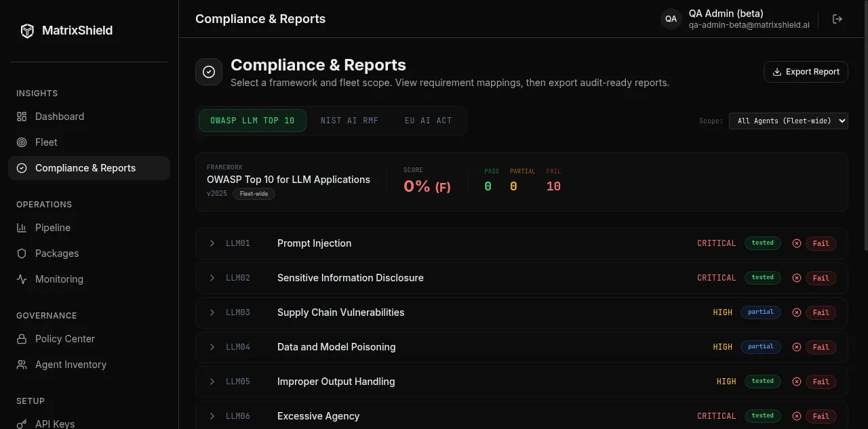Click the fail X icon for Sensitive Information Disclosure
The width and height of the screenshot is (868, 429).
pos(797,278)
